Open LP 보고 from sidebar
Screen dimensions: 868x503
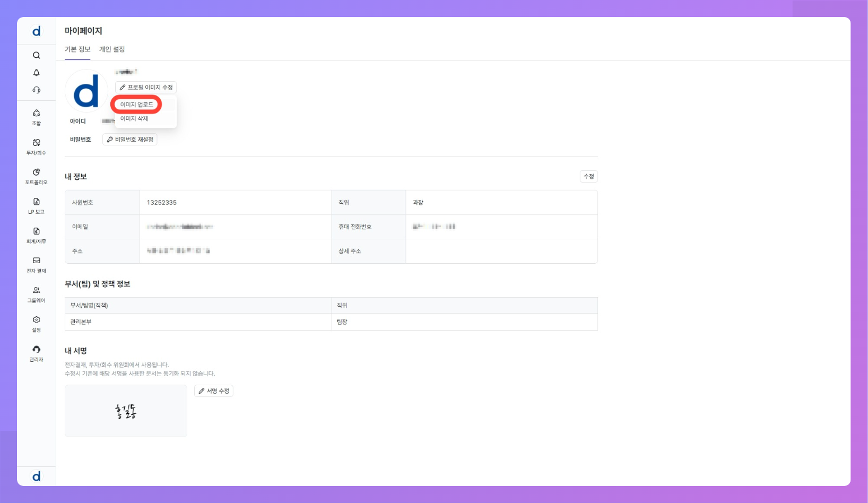[36, 205]
